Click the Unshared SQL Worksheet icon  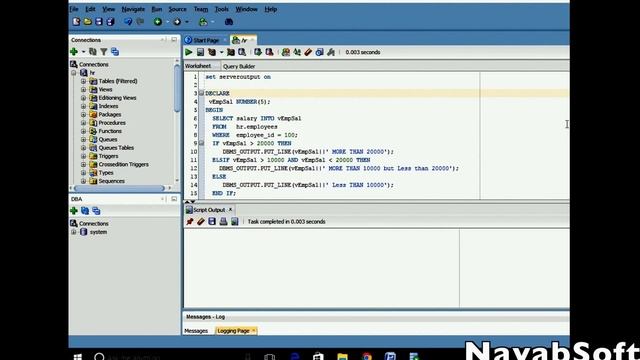pos(286,52)
